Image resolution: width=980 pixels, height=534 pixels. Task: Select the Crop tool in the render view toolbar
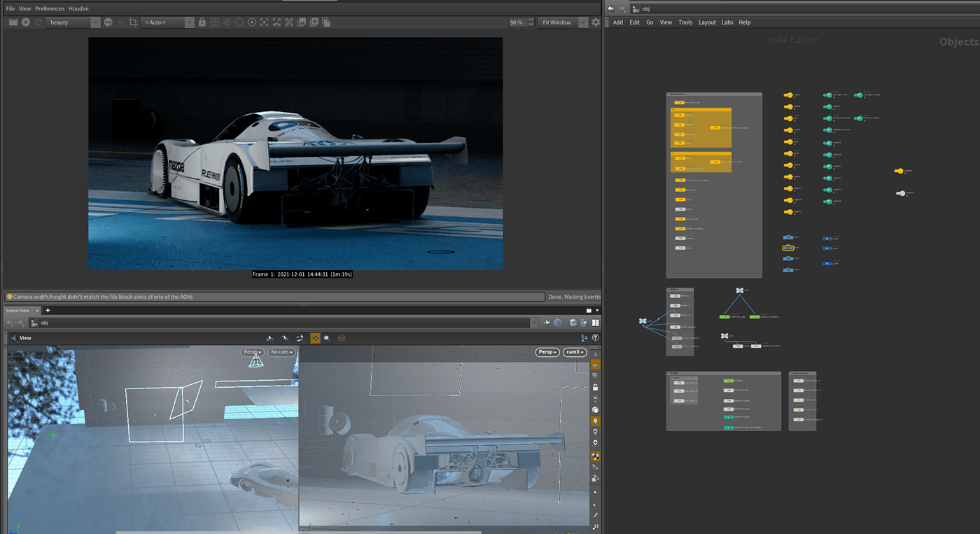point(133,22)
